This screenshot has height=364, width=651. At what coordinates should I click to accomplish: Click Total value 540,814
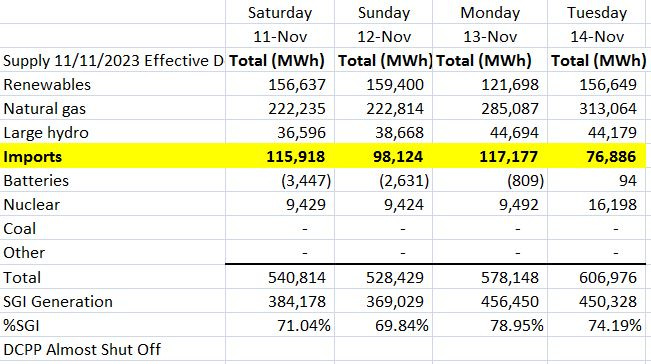297,277
